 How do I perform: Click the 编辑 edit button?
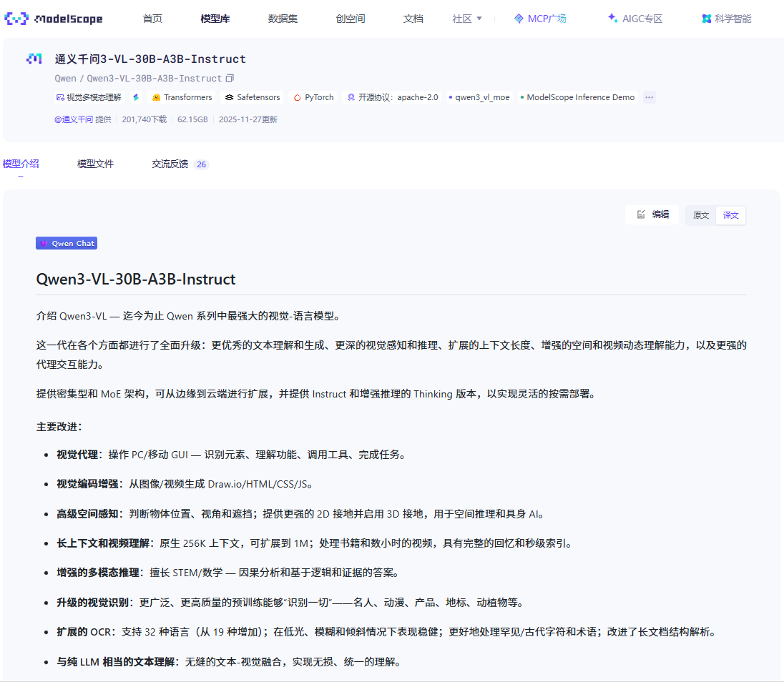(652, 215)
